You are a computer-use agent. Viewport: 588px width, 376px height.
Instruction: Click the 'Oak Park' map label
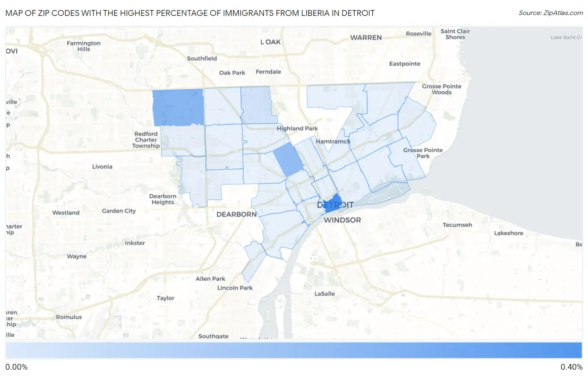tap(232, 73)
